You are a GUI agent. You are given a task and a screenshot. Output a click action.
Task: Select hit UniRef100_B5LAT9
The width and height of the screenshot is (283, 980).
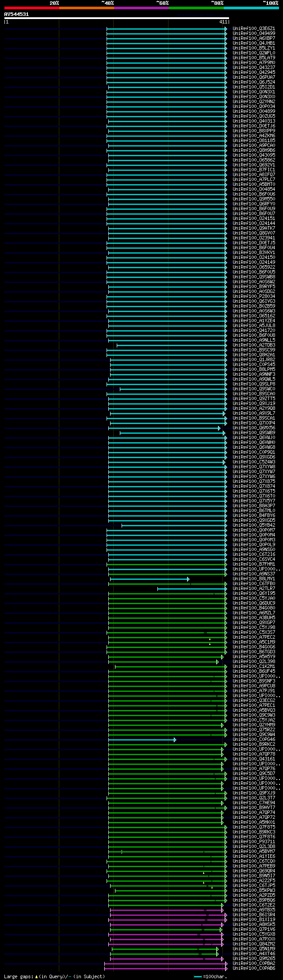(x=254, y=58)
